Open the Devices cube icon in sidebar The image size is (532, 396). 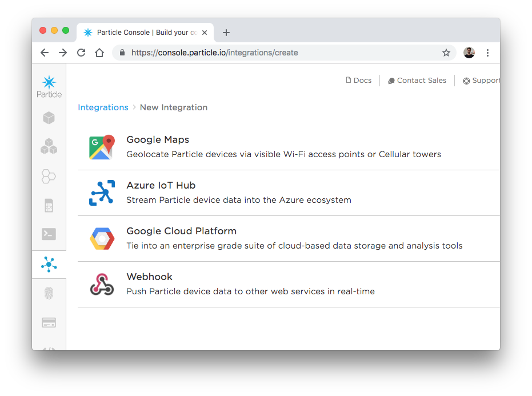point(49,118)
